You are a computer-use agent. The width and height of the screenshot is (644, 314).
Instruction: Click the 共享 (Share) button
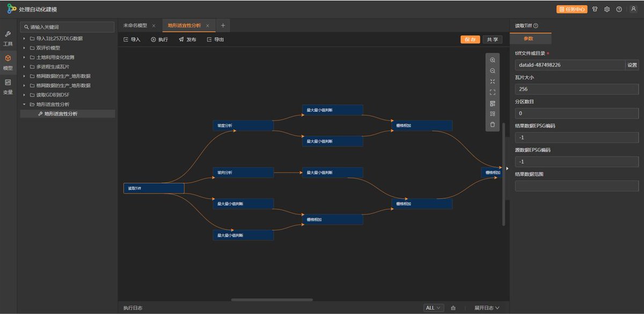(492, 39)
